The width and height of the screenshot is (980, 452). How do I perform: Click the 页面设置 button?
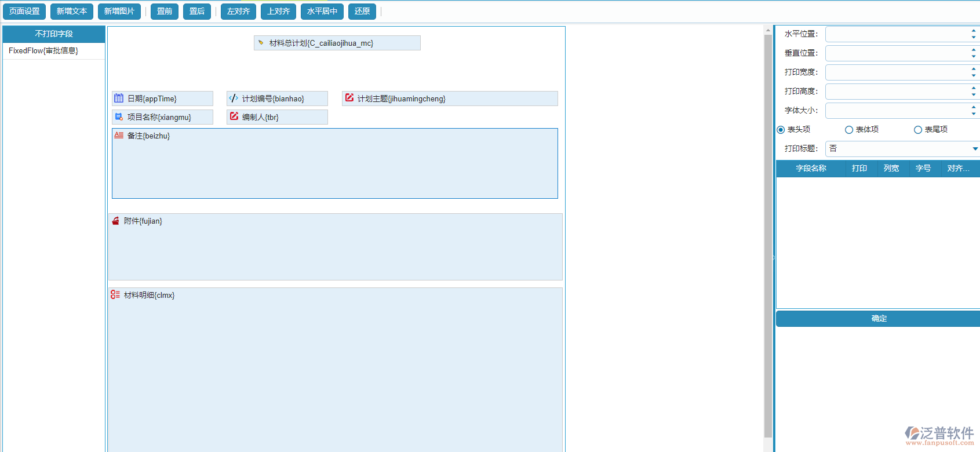(24, 12)
